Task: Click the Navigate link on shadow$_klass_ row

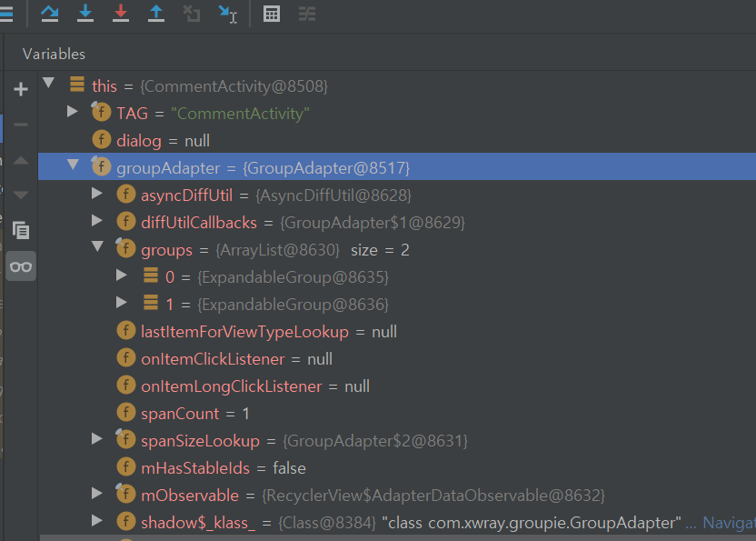Action: [729, 523]
